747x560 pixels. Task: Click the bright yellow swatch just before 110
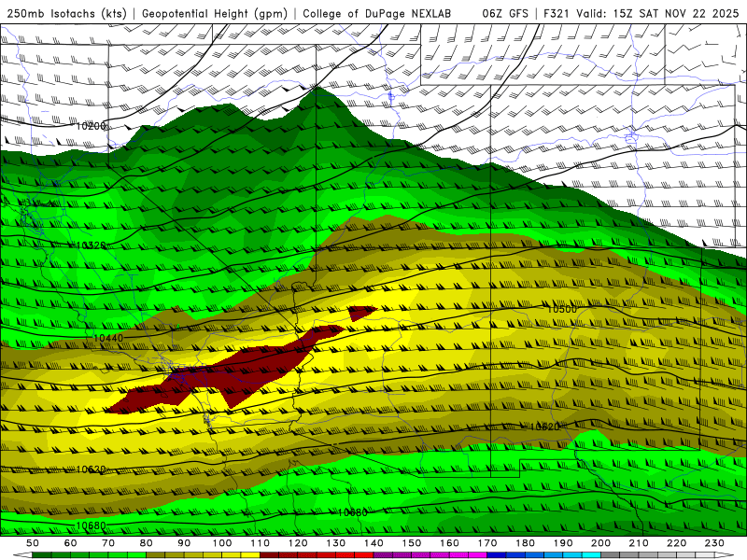[250, 555]
